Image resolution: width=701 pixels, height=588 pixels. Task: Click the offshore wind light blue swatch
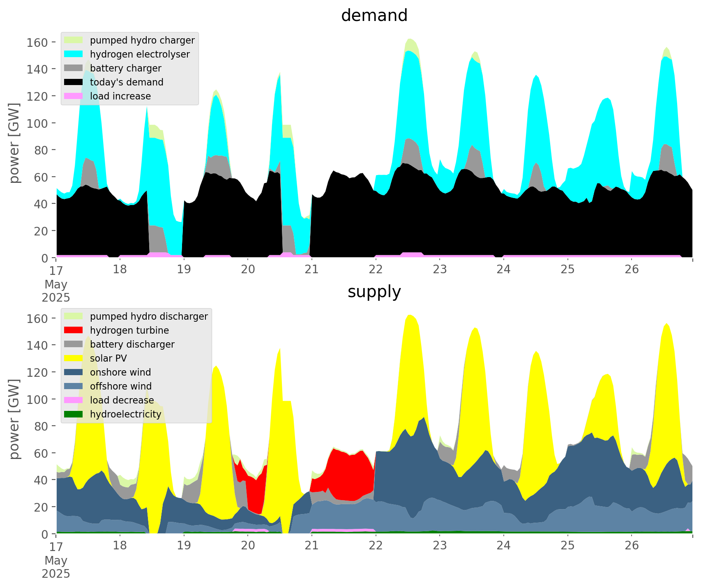click(74, 386)
